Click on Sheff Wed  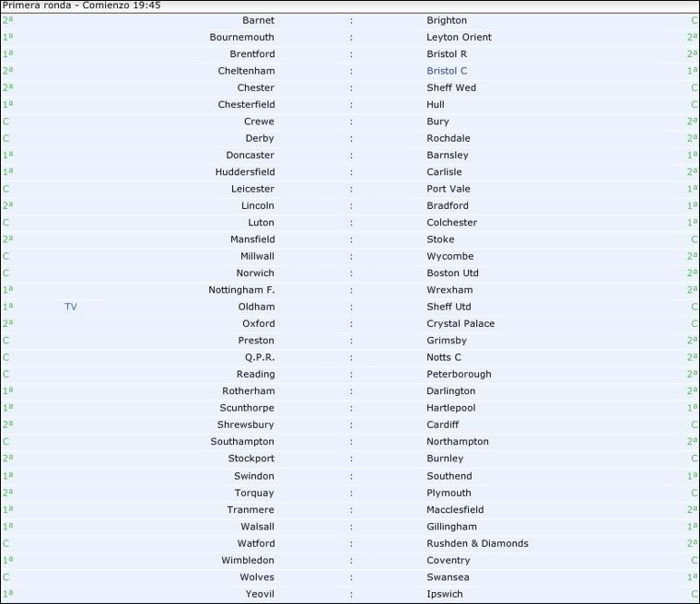tap(451, 87)
